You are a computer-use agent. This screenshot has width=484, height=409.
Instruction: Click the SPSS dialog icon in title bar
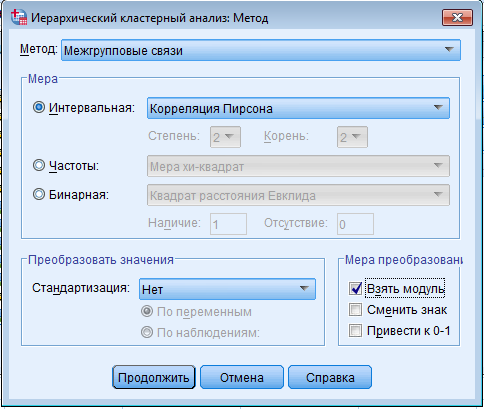pos(19,17)
